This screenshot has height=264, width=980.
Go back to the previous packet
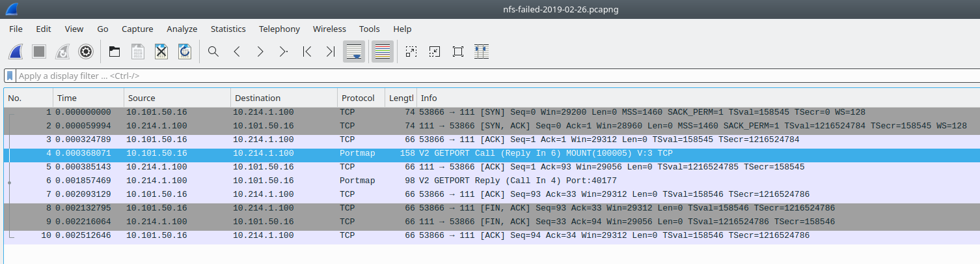(237, 51)
